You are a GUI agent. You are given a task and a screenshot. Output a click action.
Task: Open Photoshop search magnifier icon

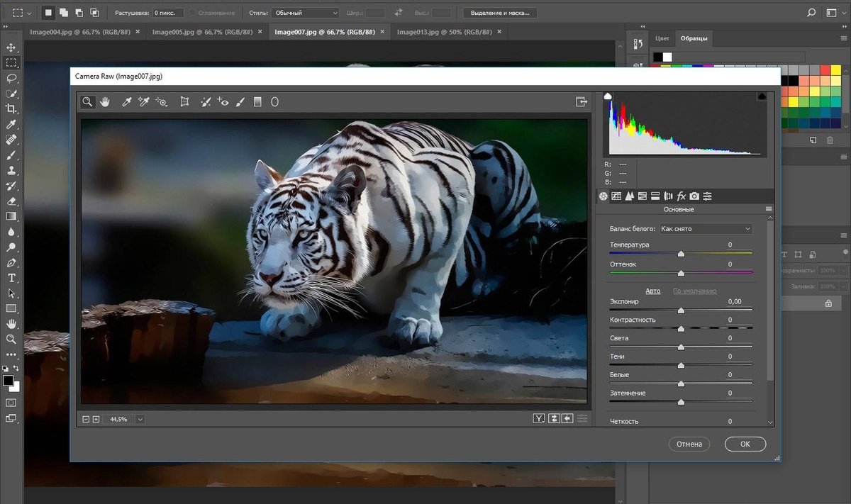click(812, 13)
